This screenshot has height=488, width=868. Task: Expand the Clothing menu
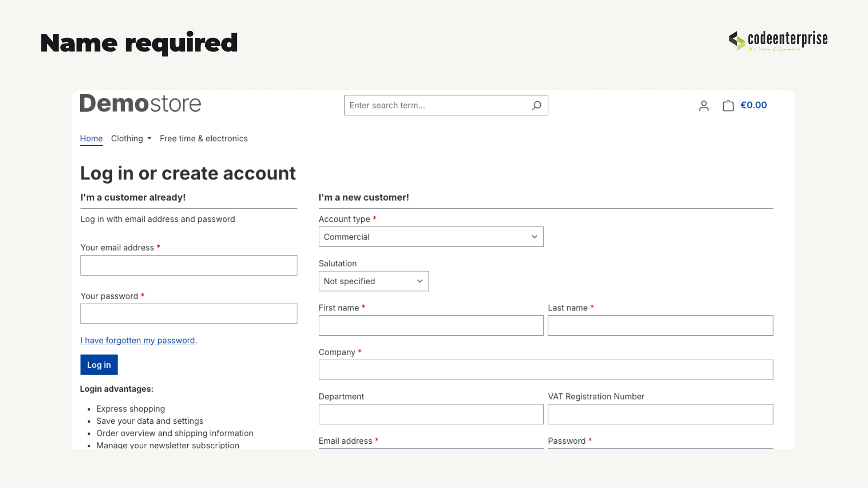click(131, 139)
